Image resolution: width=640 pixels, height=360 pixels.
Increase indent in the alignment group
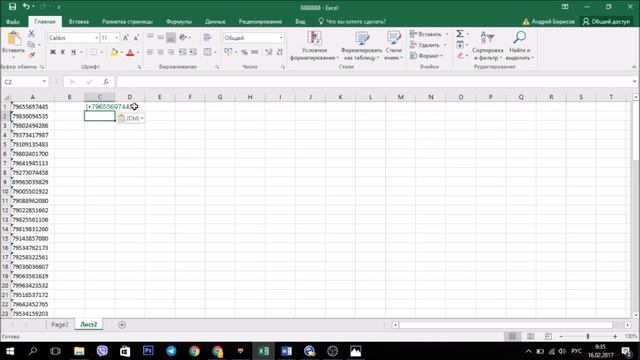tap(193, 52)
